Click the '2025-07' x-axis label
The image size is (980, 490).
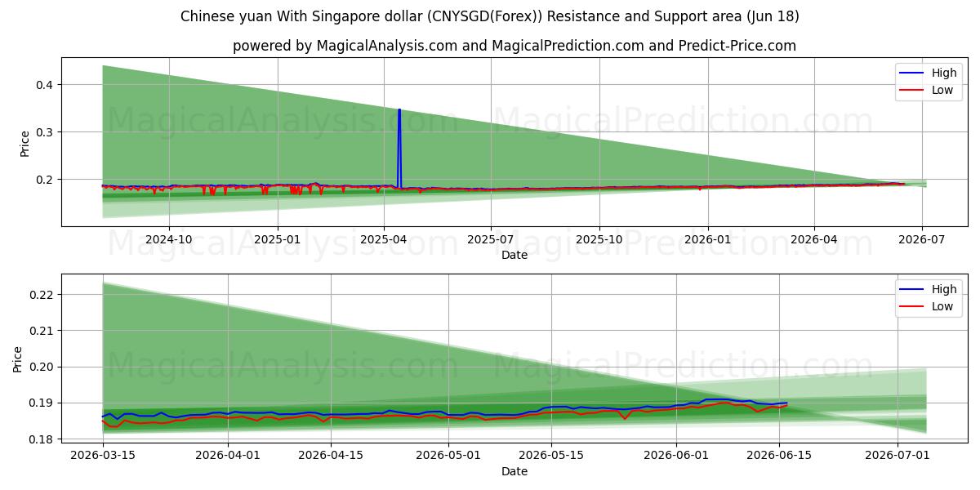tap(491, 240)
